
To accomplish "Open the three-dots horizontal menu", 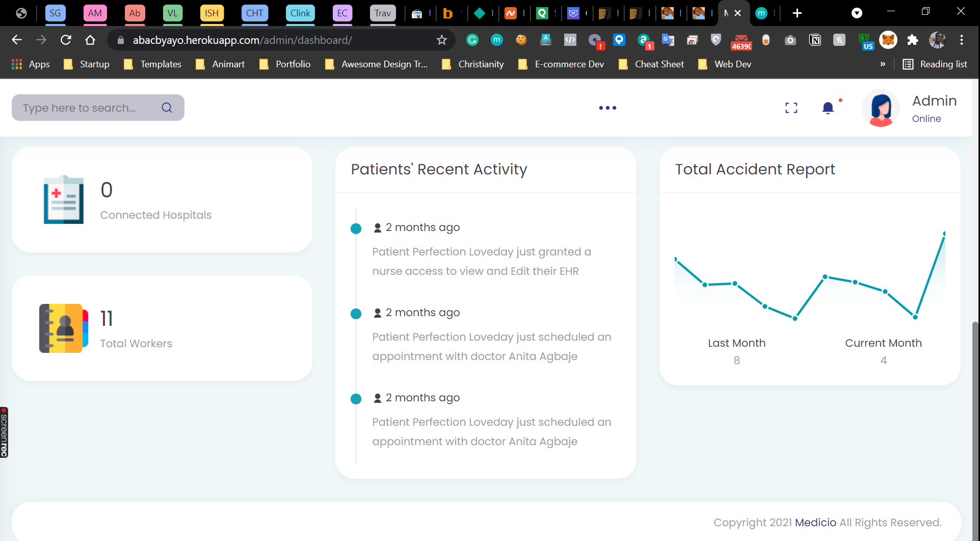I will tap(607, 108).
